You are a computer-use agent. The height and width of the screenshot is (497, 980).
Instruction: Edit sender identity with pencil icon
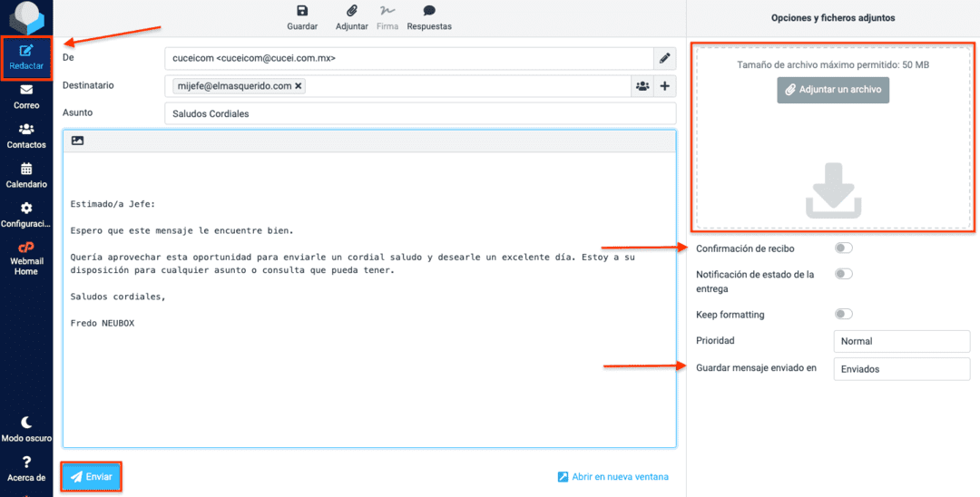665,59
